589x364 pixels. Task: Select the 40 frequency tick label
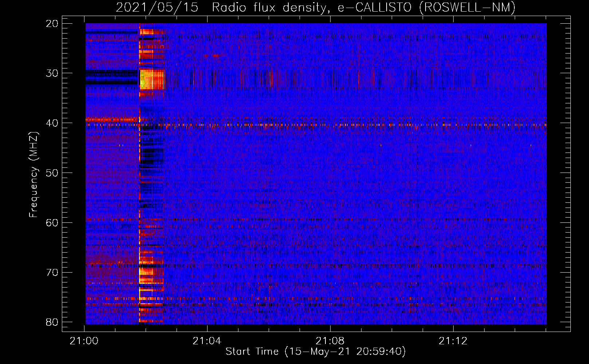point(52,123)
